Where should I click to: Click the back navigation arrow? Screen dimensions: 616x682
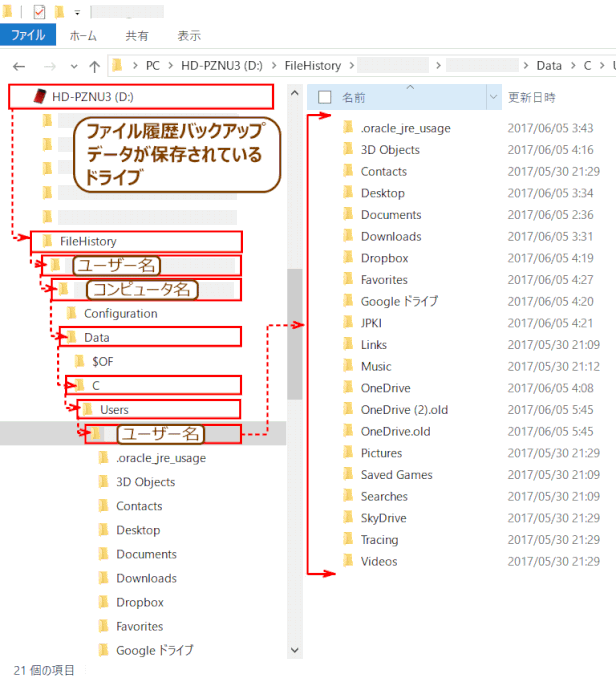[x=19, y=66]
